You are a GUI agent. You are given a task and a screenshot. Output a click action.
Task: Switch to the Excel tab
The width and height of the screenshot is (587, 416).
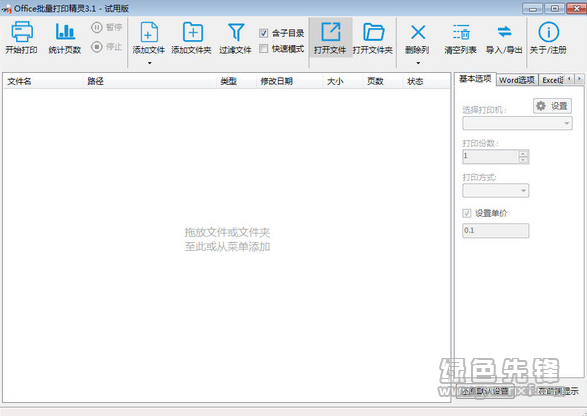click(x=552, y=80)
